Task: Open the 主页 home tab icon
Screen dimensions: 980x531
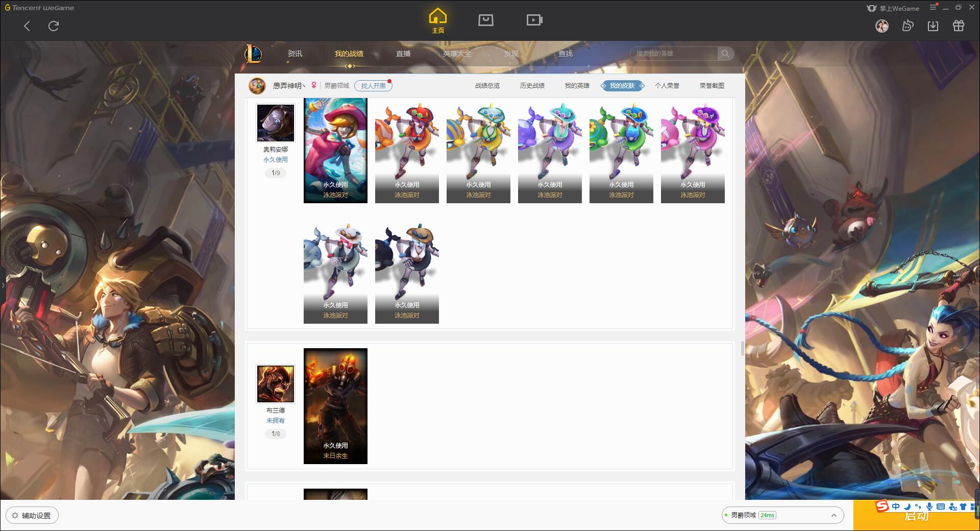Action: 437,21
